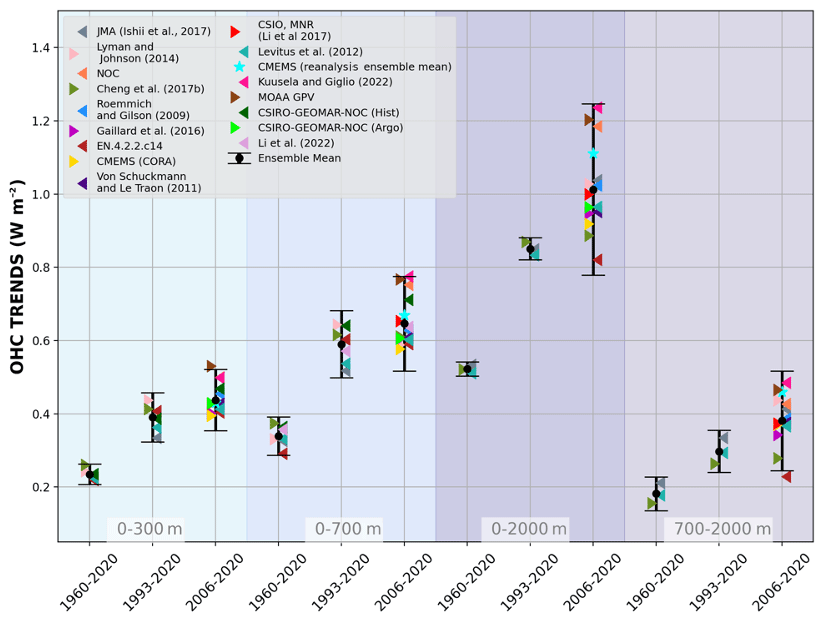
Task: Select the 0-2000 m depth label
Action: pos(527,528)
